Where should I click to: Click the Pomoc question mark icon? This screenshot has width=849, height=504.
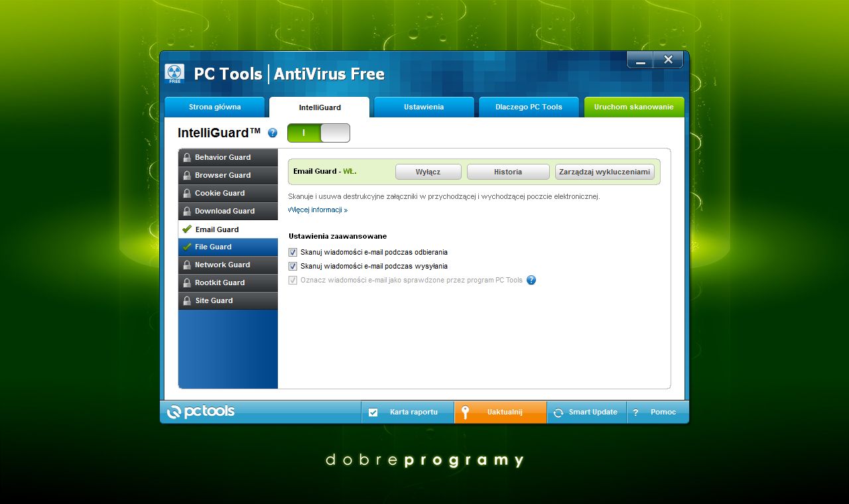(x=635, y=412)
